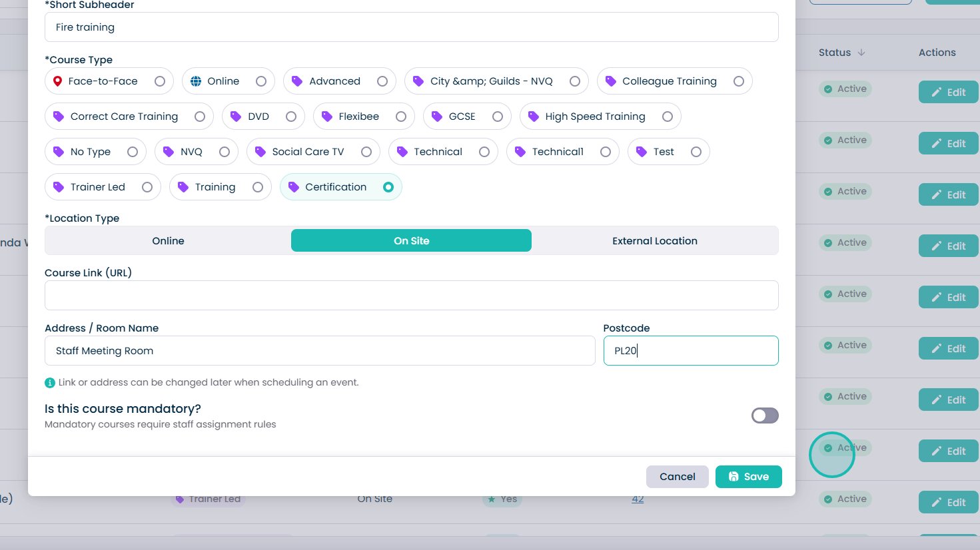The width and height of the screenshot is (980, 550).
Task: Pick the Correct Care Training radio button
Action: 200,117
